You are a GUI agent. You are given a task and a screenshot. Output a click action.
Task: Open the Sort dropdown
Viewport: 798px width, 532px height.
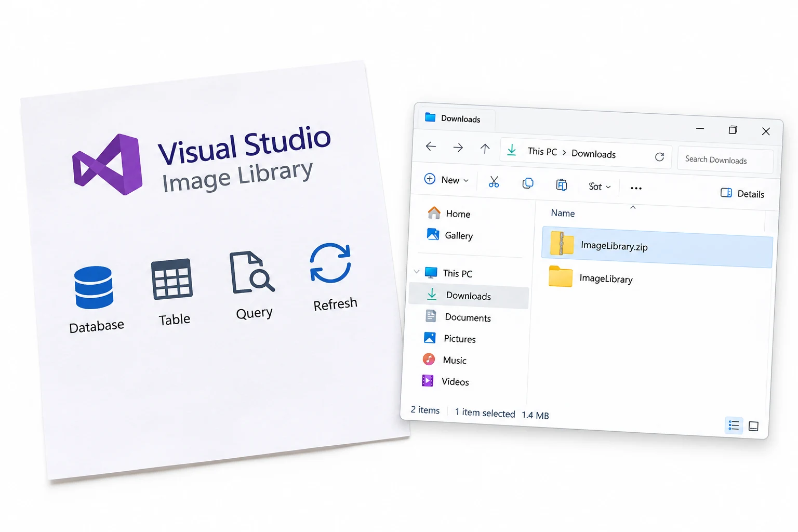[600, 187]
